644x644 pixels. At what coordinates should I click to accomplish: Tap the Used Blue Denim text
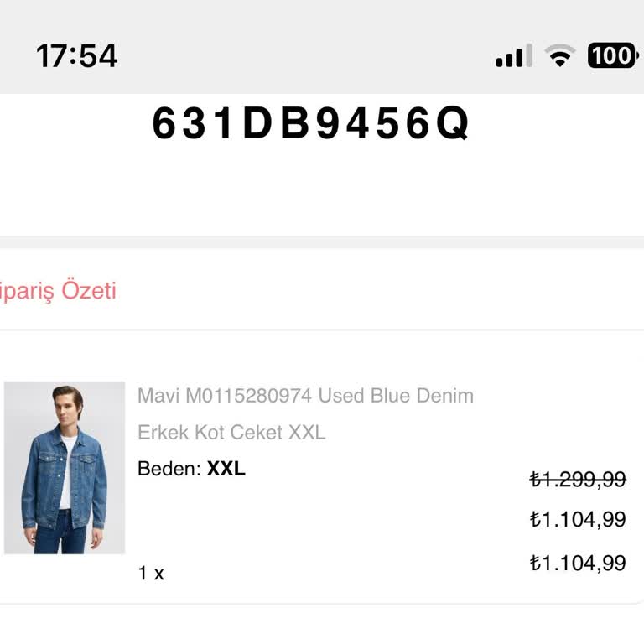tap(396, 395)
